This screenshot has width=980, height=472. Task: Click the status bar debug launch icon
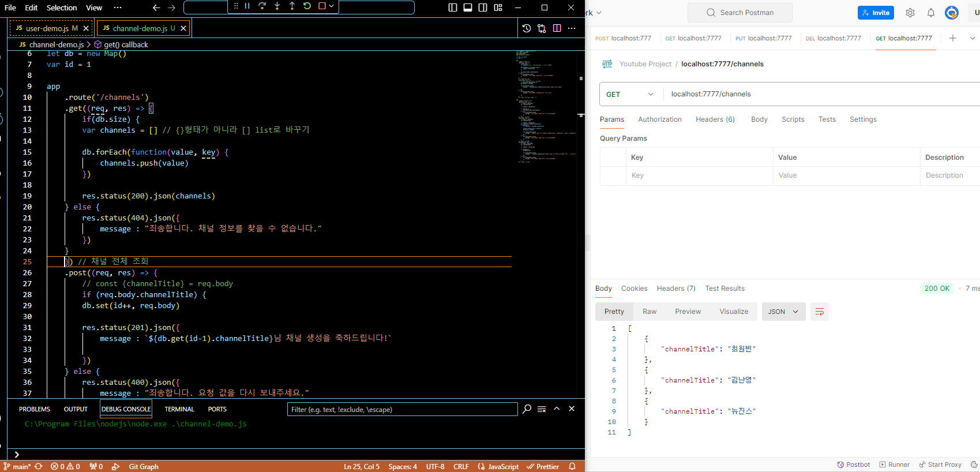(115, 466)
